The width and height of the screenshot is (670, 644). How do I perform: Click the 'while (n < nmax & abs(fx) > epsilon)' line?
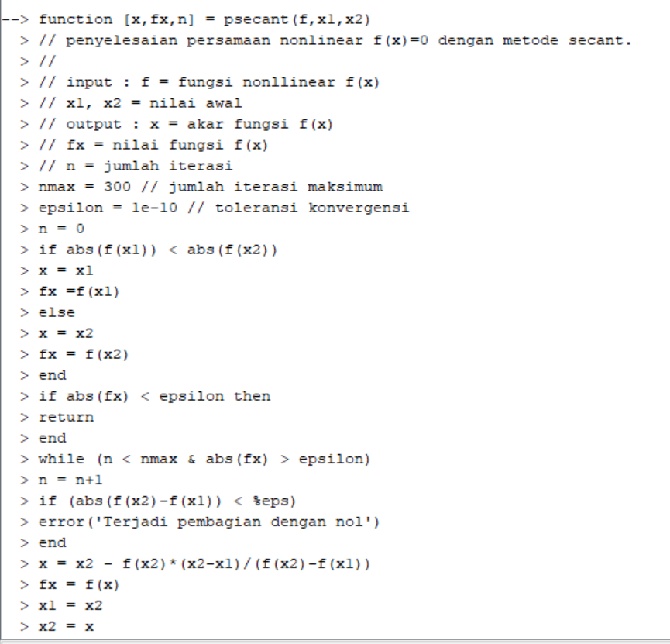pyautogui.click(x=204, y=460)
